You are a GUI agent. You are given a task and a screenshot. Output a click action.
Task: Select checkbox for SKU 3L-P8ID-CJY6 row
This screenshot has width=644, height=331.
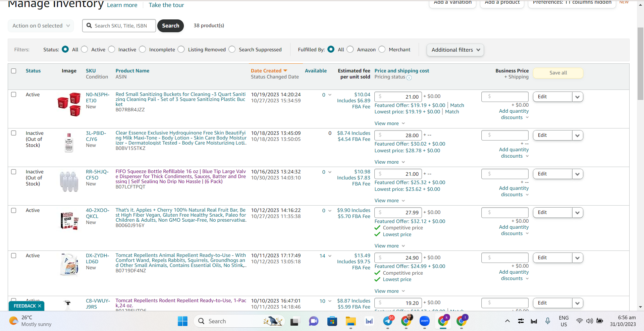[14, 133]
